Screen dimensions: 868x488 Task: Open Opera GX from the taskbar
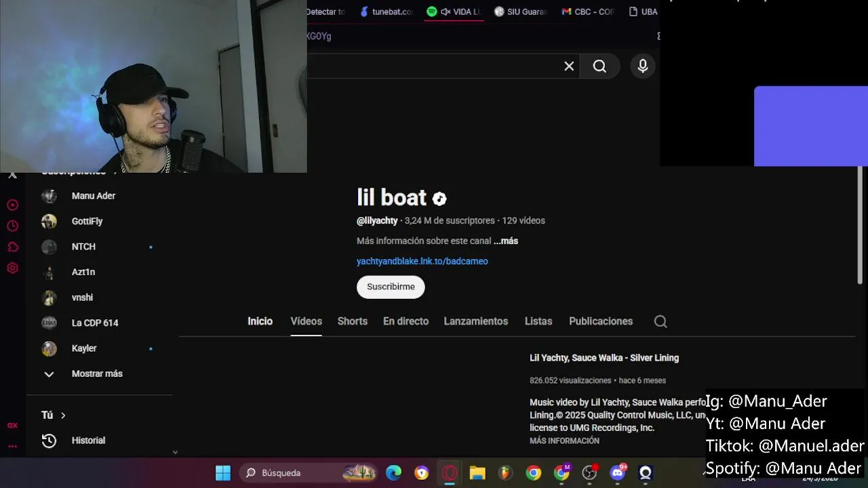450,473
